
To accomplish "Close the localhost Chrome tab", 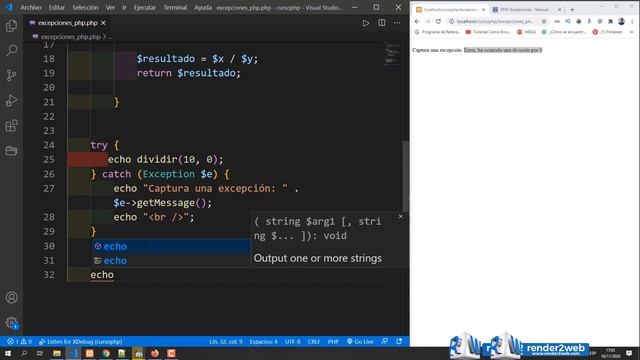I will [x=484, y=9].
